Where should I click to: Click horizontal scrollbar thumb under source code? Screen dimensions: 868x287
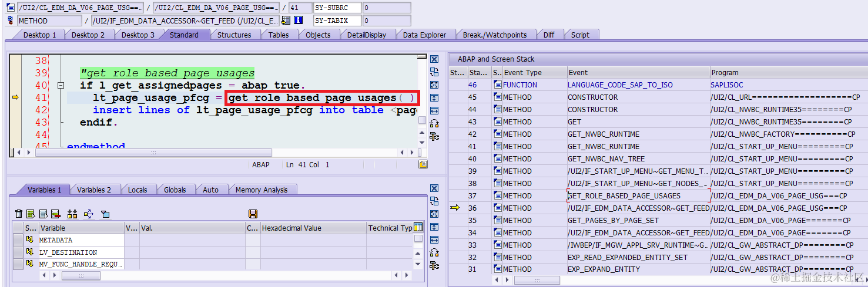coord(154,153)
